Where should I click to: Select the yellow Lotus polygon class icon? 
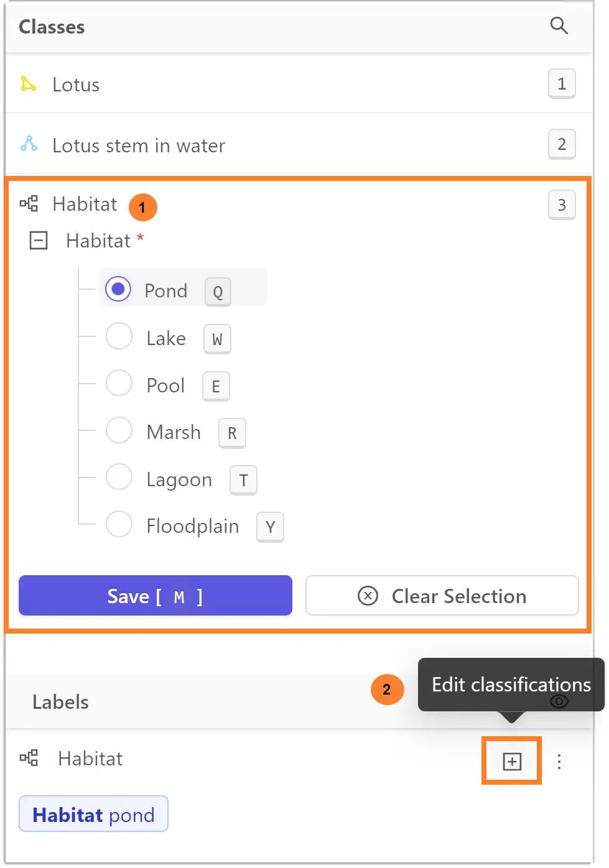[x=28, y=84]
